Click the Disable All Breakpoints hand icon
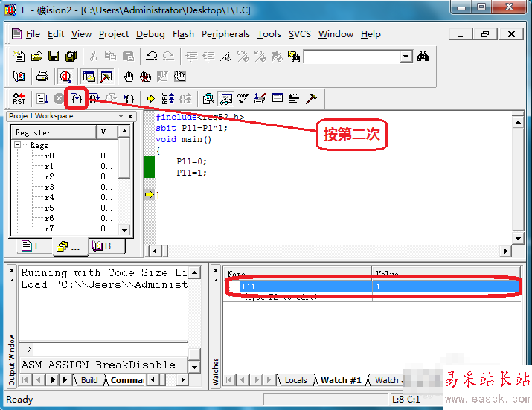This screenshot has width=532, height=410. click(180, 77)
